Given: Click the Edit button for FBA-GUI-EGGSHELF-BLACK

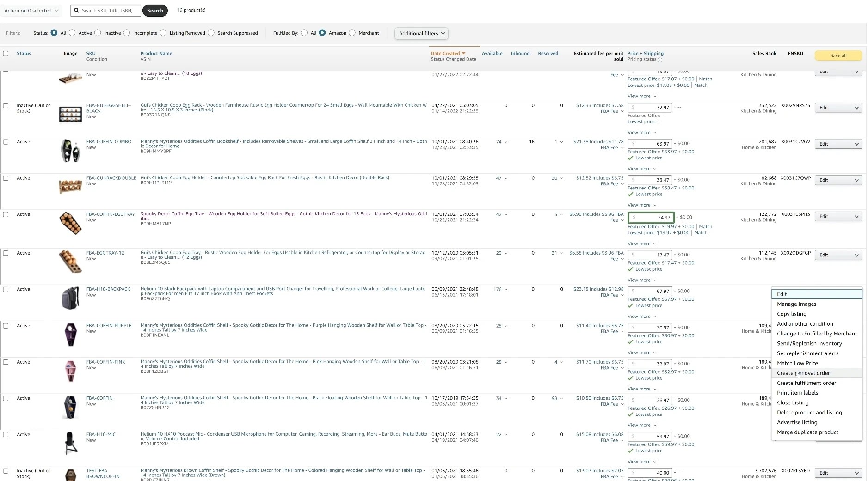Looking at the screenshot, I should click(833, 108).
